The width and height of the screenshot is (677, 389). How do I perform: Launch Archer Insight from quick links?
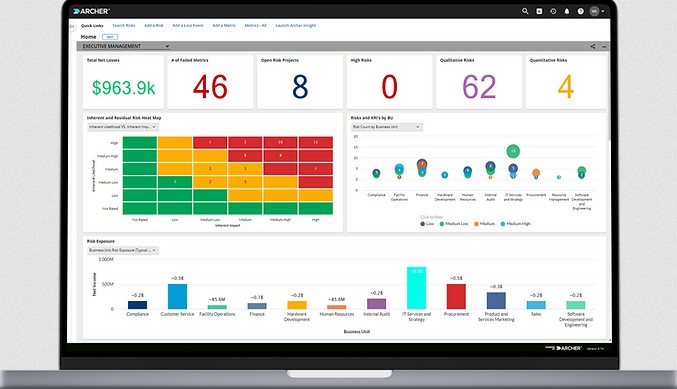[x=296, y=25]
